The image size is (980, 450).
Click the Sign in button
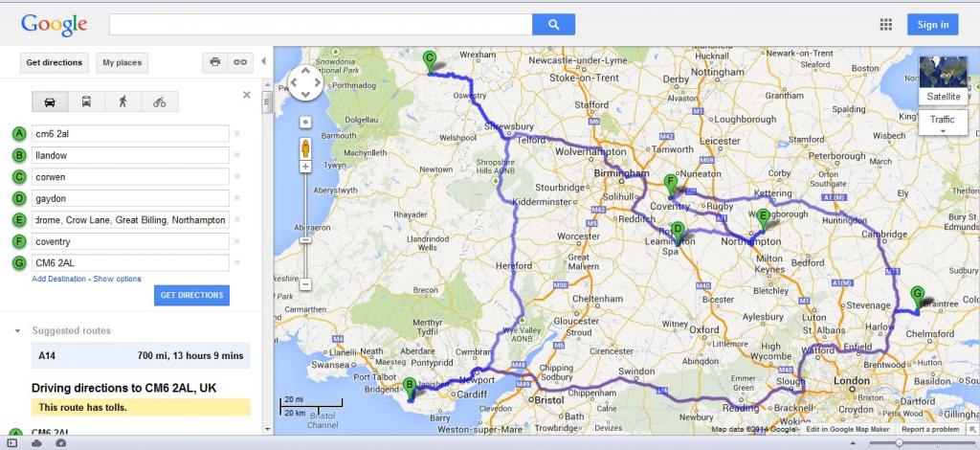[x=932, y=24]
